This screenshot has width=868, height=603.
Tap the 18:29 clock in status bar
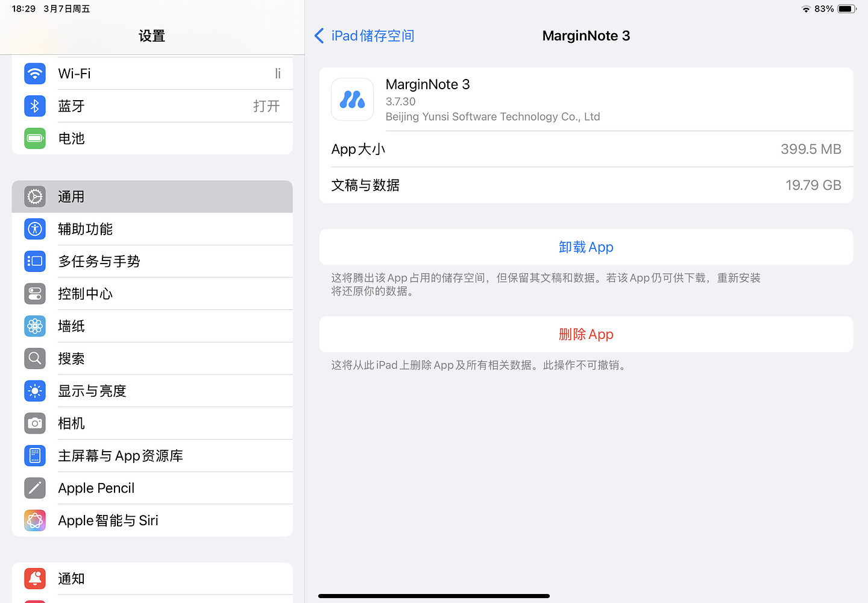coord(24,9)
